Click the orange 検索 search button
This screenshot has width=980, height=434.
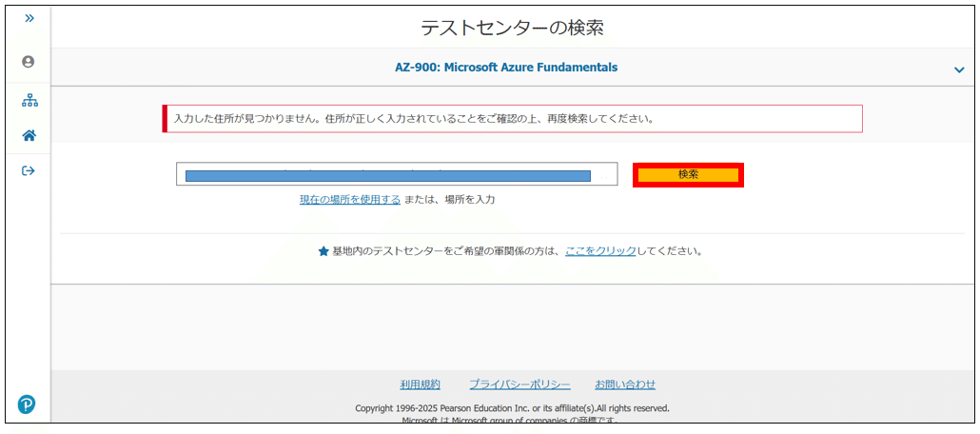[x=688, y=175]
